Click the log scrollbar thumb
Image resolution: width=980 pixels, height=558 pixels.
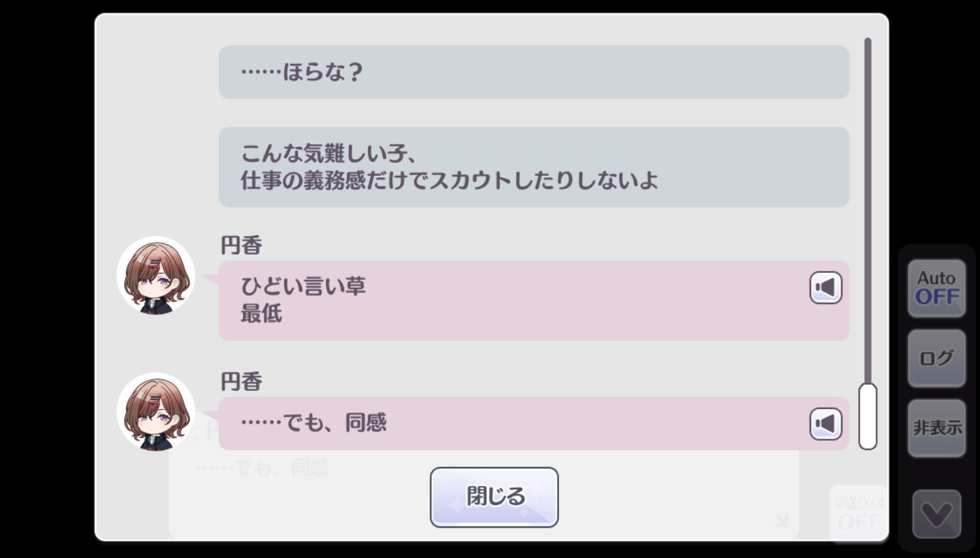868,416
